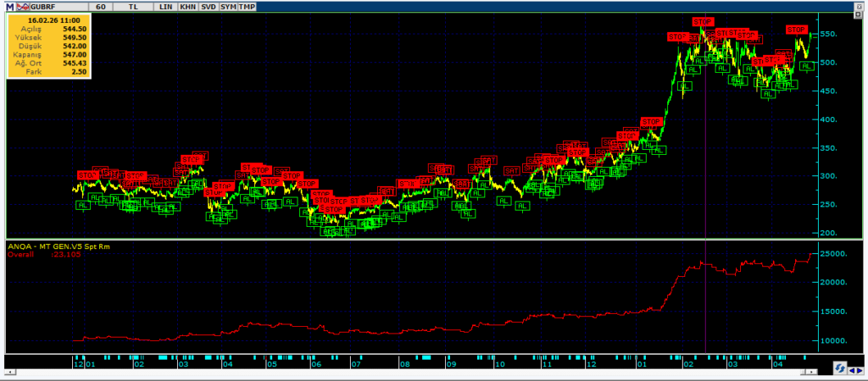Click the Düşük value 542.00
Viewport: 868px width, 381px height.
click(75, 46)
